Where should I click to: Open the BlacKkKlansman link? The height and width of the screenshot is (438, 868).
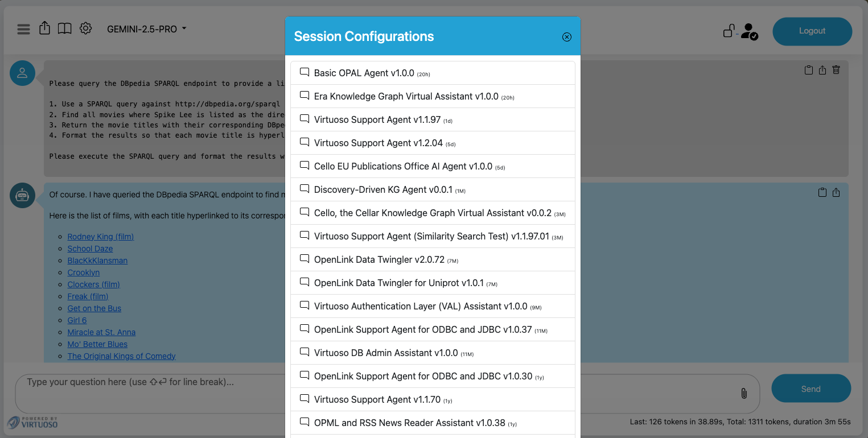(97, 261)
